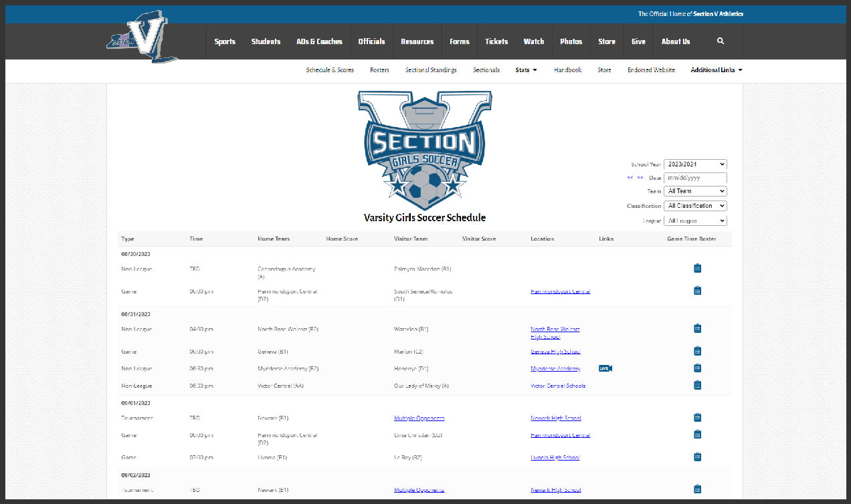Viewport: 851px width, 504px height.
Task: Open Newark High School link for 09/02
Action: (x=556, y=490)
